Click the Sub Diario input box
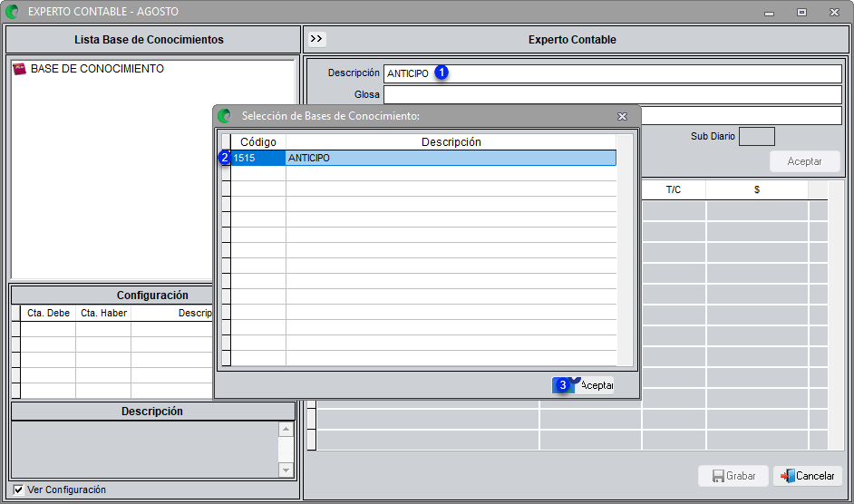854x504 pixels. click(x=756, y=136)
